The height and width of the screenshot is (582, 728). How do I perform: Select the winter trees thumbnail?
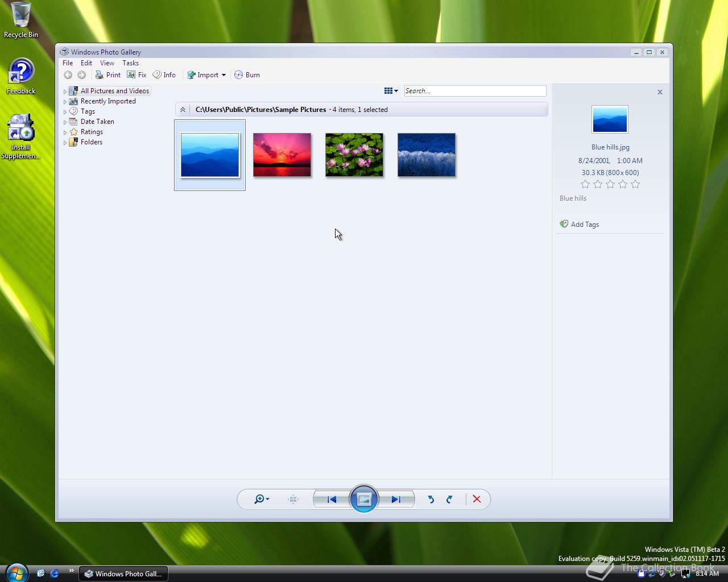click(x=427, y=155)
